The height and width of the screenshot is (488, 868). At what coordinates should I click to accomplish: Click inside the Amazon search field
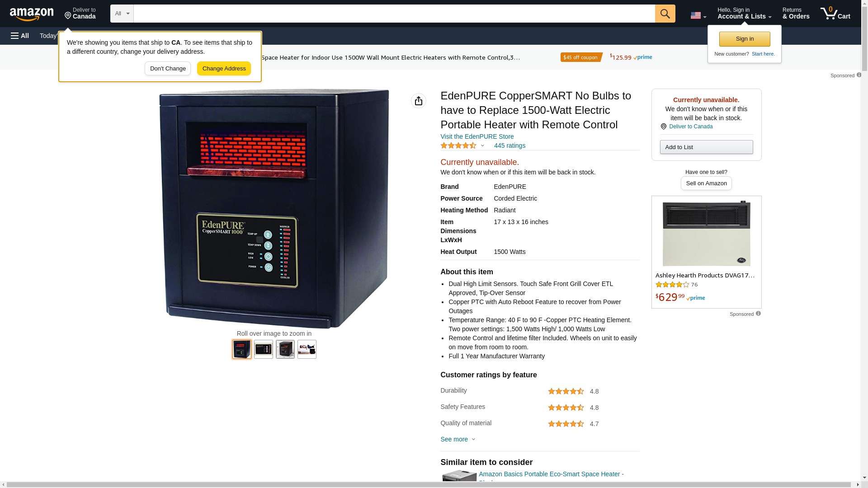pyautogui.click(x=394, y=14)
